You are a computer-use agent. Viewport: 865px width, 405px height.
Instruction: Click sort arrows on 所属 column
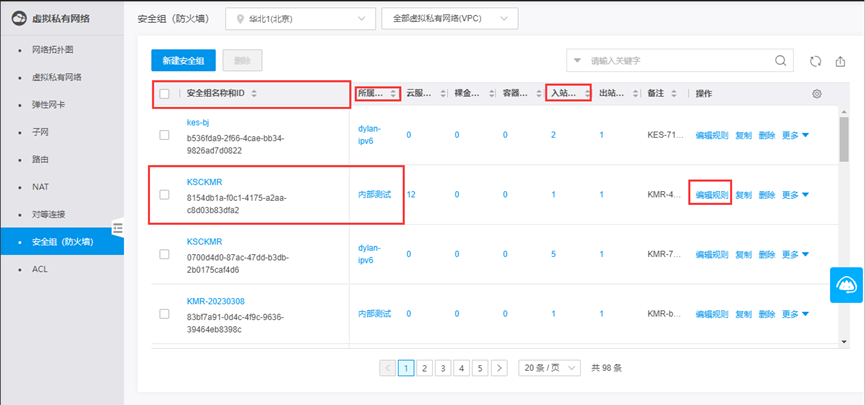[393, 94]
